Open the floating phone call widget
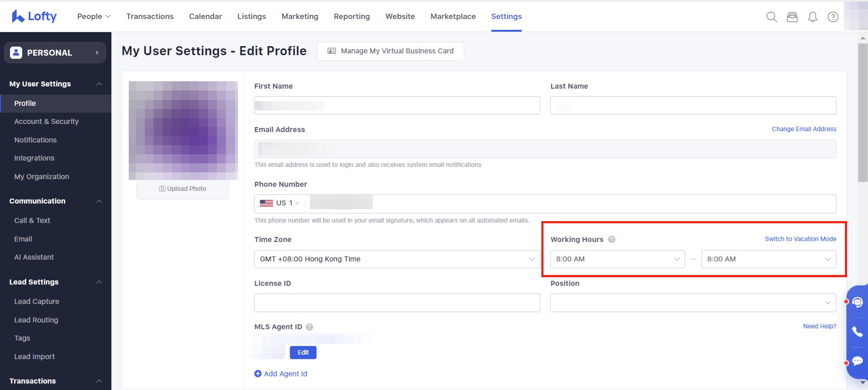Image resolution: width=868 pixels, height=390 pixels. pos(857,332)
